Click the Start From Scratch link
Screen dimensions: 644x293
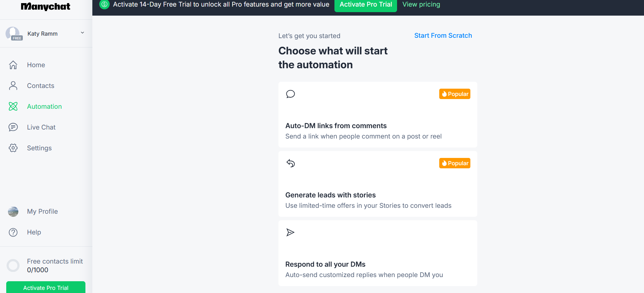[443, 35]
